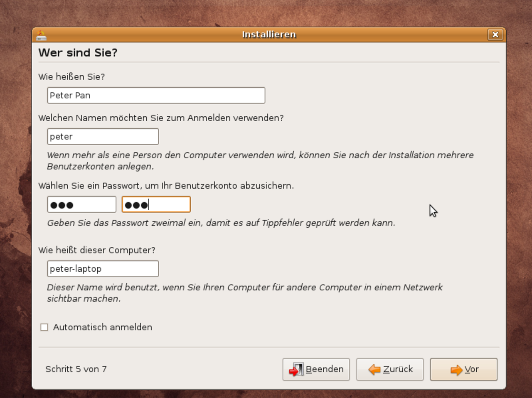Click the Schritt 5 von 7 label
532x398 pixels.
point(76,369)
